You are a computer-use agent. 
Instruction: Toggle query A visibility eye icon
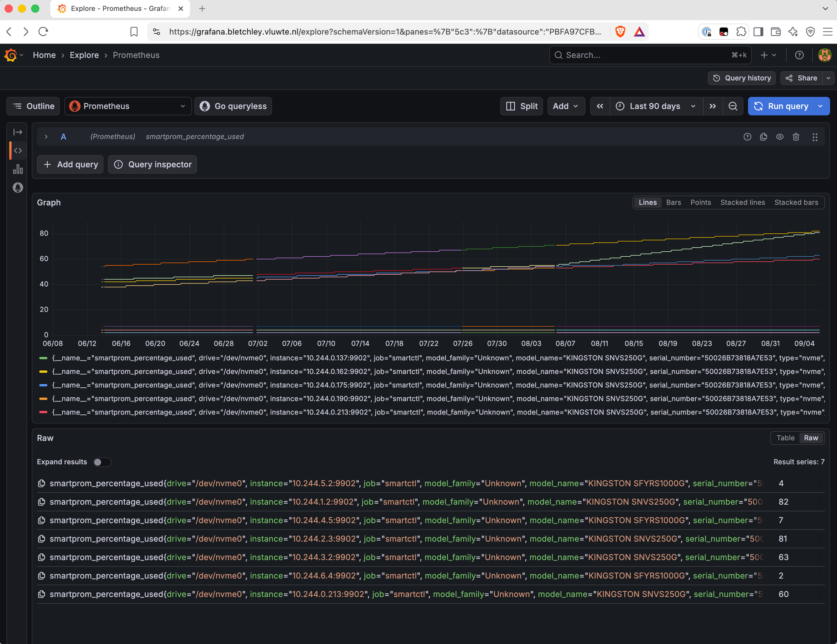[x=780, y=137]
